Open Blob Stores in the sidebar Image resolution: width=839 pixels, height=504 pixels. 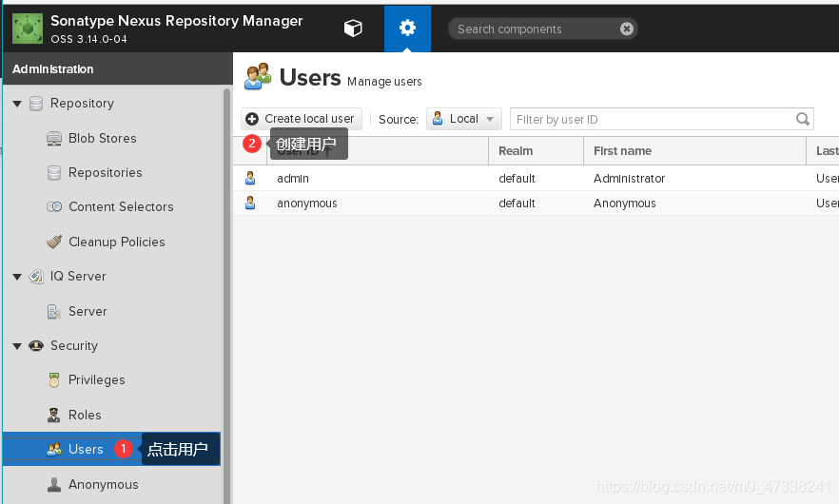(x=102, y=138)
